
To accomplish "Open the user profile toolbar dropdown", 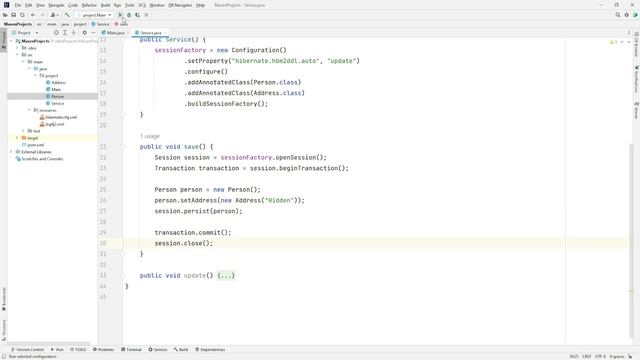I will click(x=54, y=15).
